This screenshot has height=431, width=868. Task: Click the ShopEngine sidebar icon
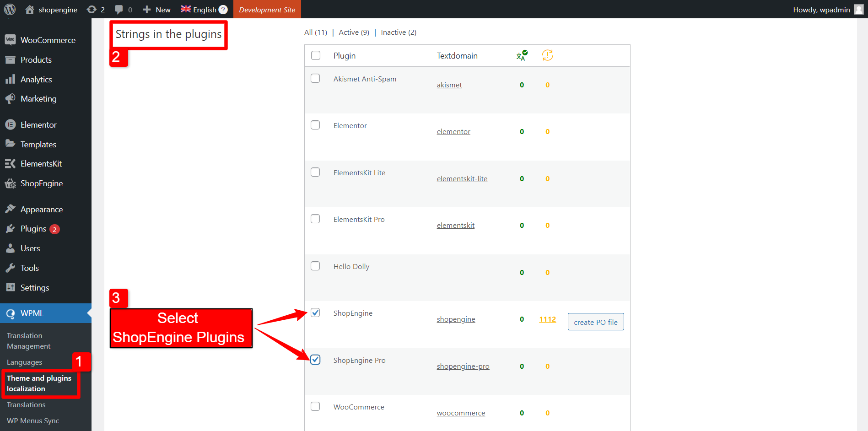click(x=10, y=183)
